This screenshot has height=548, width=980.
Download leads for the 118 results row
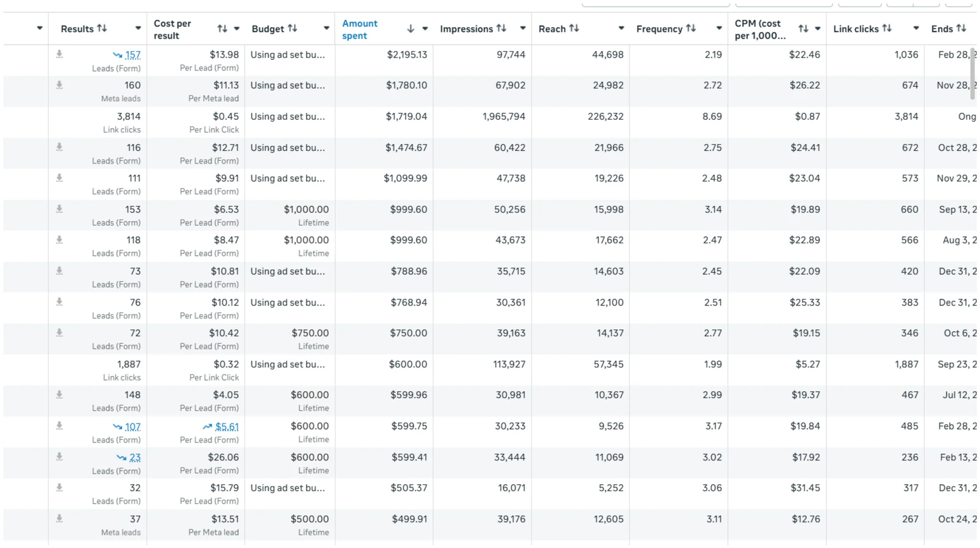pos(59,240)
